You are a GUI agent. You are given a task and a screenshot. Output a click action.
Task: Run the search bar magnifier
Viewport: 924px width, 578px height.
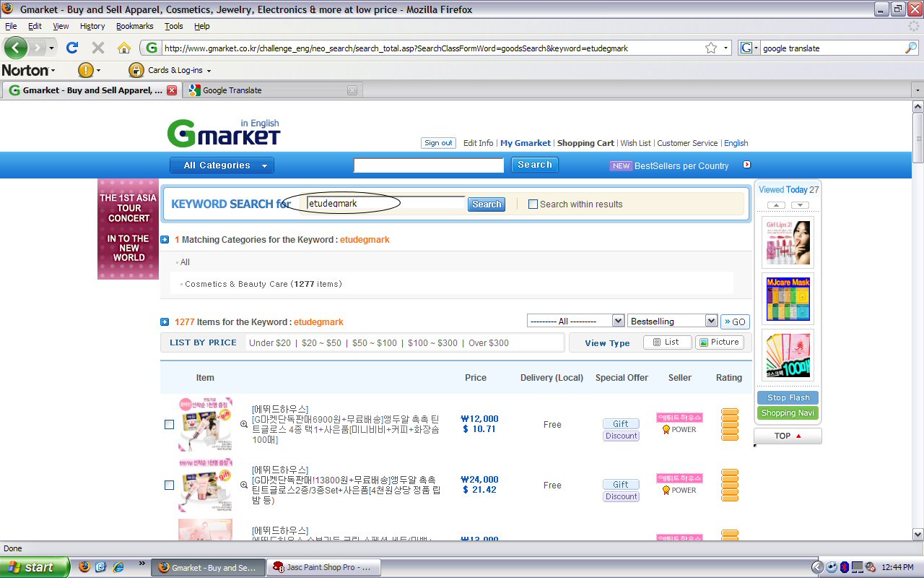911,48
